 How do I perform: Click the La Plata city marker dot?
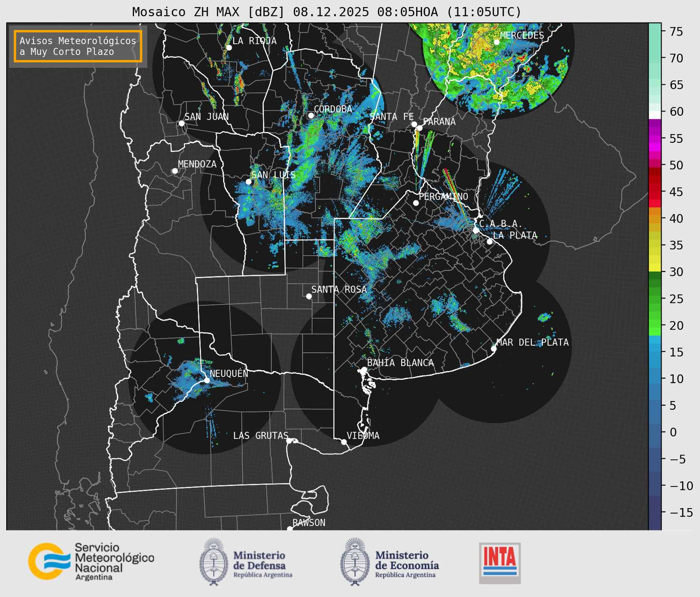pos(490,242)
